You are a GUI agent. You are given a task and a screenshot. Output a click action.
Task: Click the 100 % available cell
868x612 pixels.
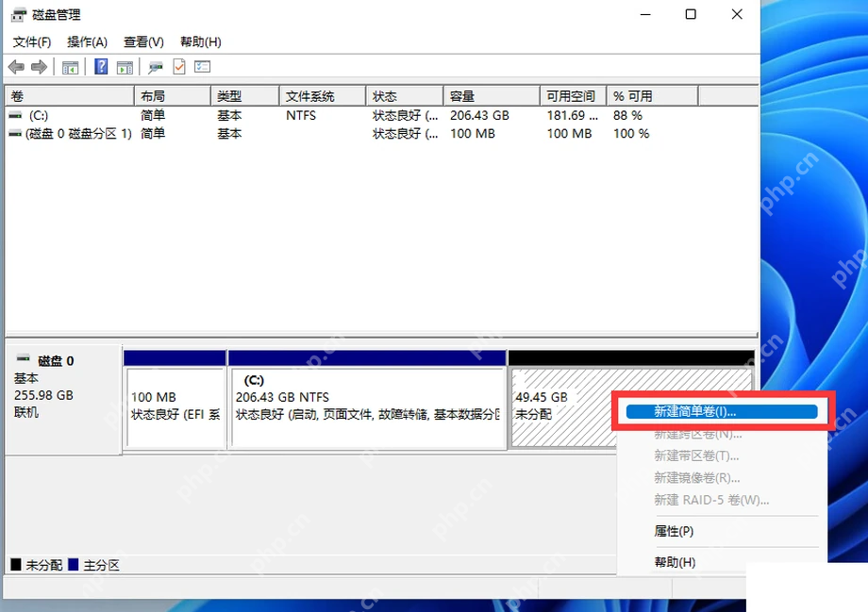coord(631,133)
